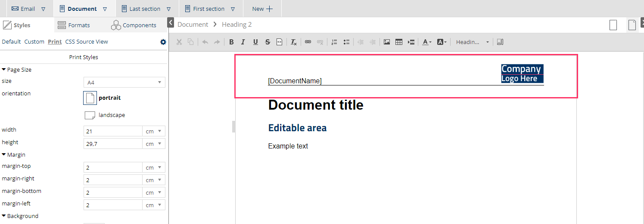Open the text color picker
The width and height of the screenshot is (644, 224).
click(x=426, y=42)
